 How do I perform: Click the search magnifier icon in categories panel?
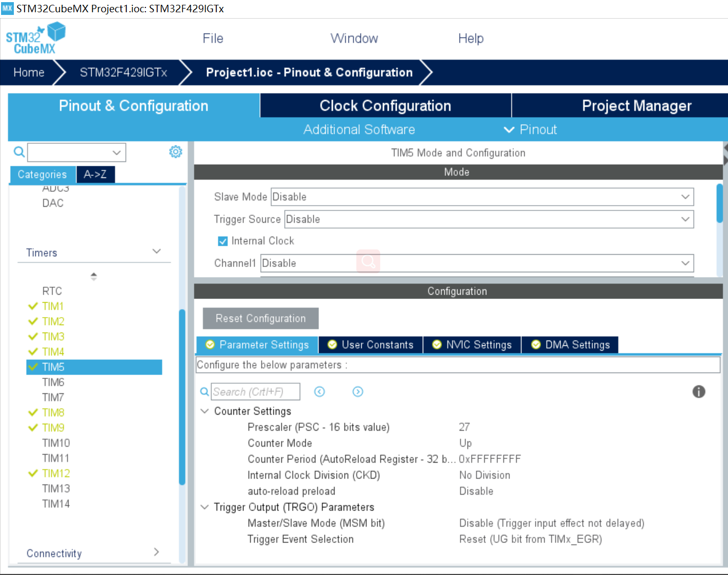tap(19, 152)
